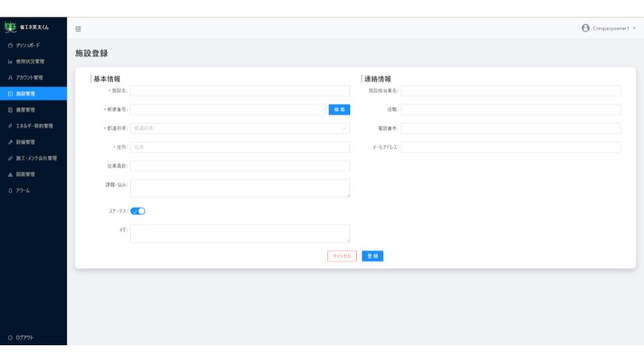Click the ダッシュボード dashboard icon in sidebar
644x362 pixels.
pyautogui.click(x=10, y=45)
